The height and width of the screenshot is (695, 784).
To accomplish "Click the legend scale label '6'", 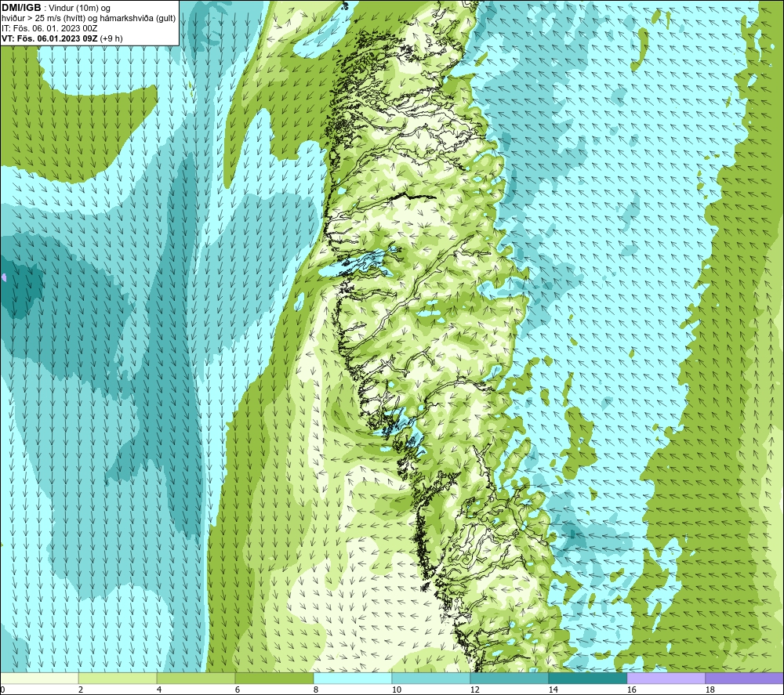I will pos(238,690).
